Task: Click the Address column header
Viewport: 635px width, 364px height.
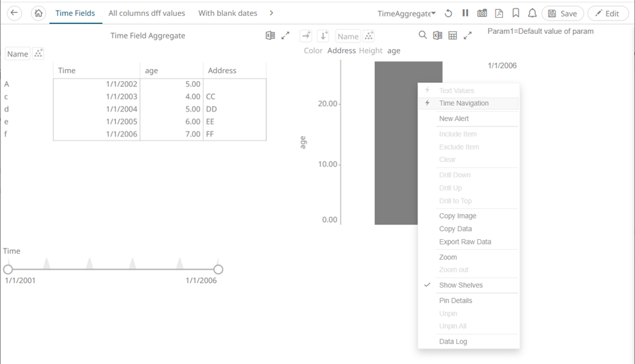Action: tap(235, 70)
